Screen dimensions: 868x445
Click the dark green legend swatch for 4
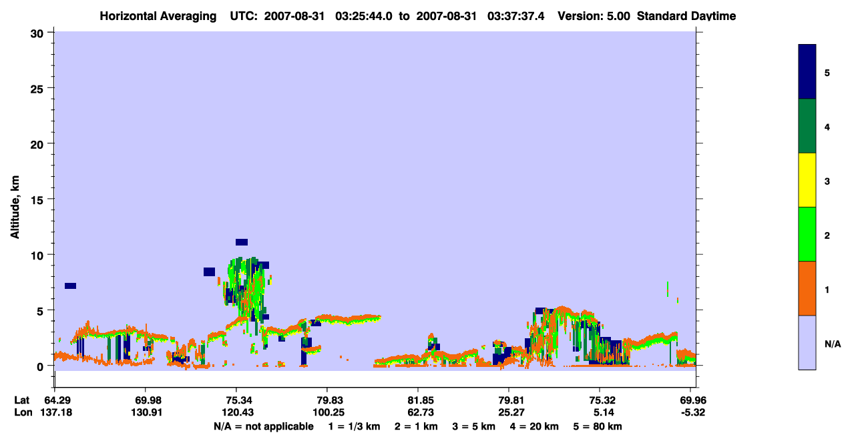point(807,126)
